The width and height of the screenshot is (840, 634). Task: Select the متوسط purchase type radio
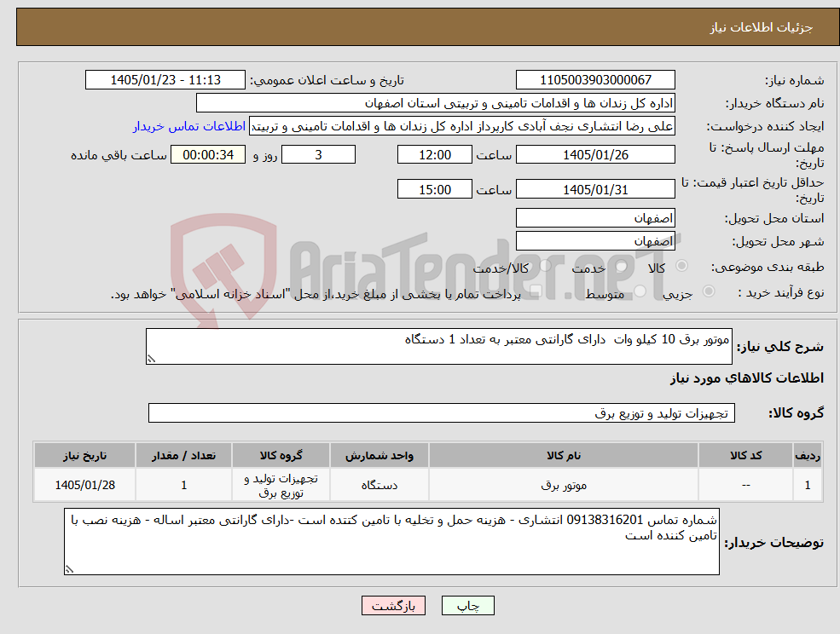tap(640, 291)
